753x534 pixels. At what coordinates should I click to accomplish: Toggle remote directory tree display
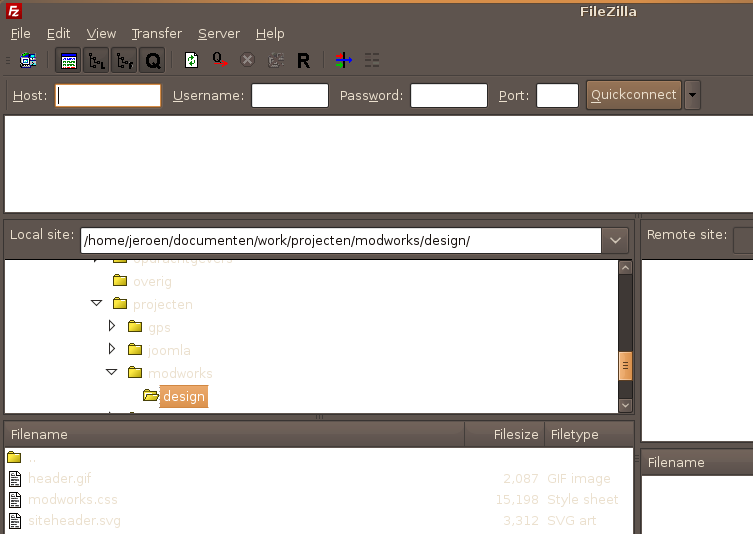click(x=124, y=61)
